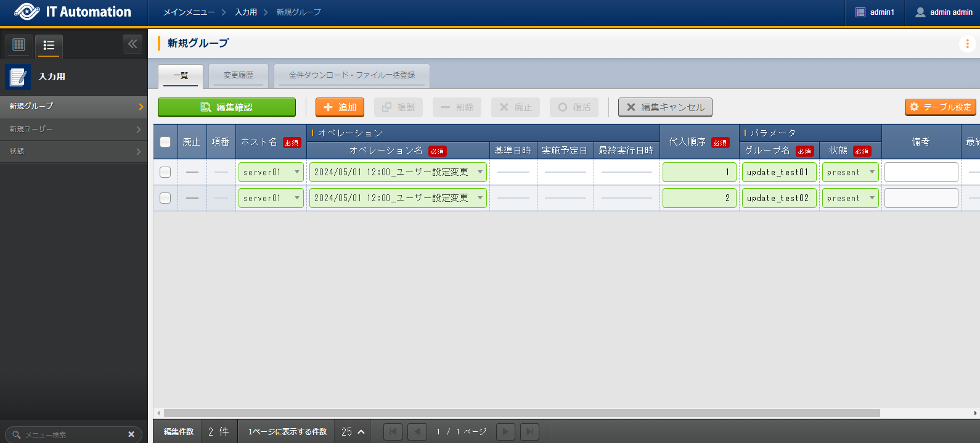
Task: Go to the last page icon
Action: coord(529,432)
